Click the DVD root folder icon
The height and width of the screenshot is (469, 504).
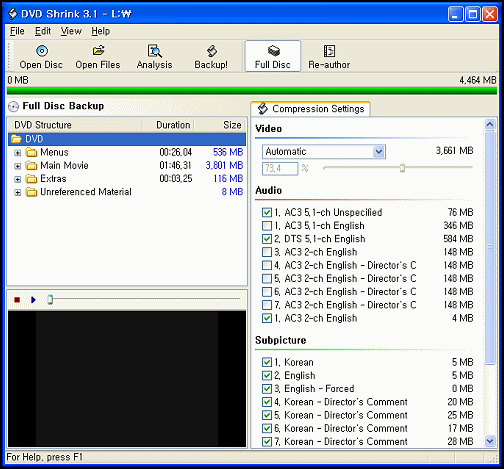16,139
